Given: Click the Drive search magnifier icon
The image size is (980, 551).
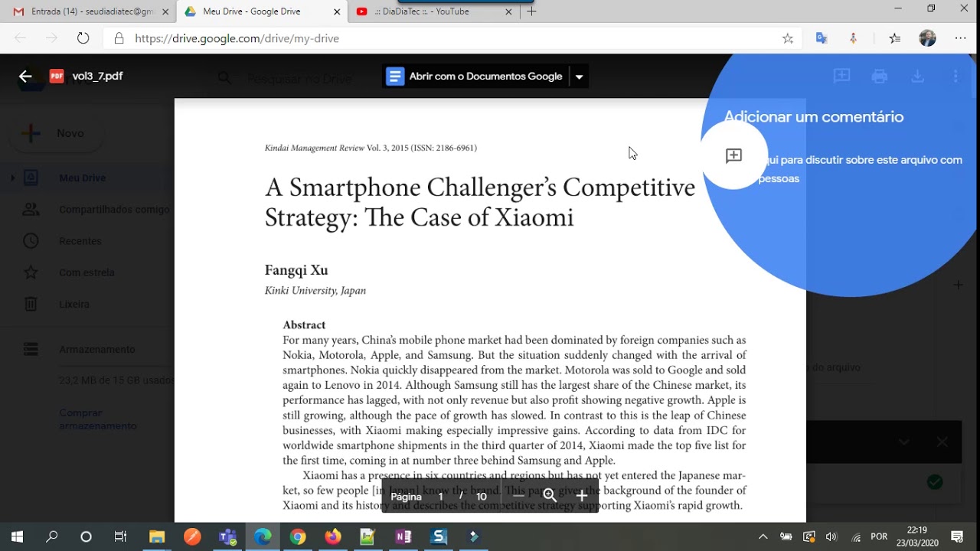Looking at the screenshot, I should click(224, 78).
